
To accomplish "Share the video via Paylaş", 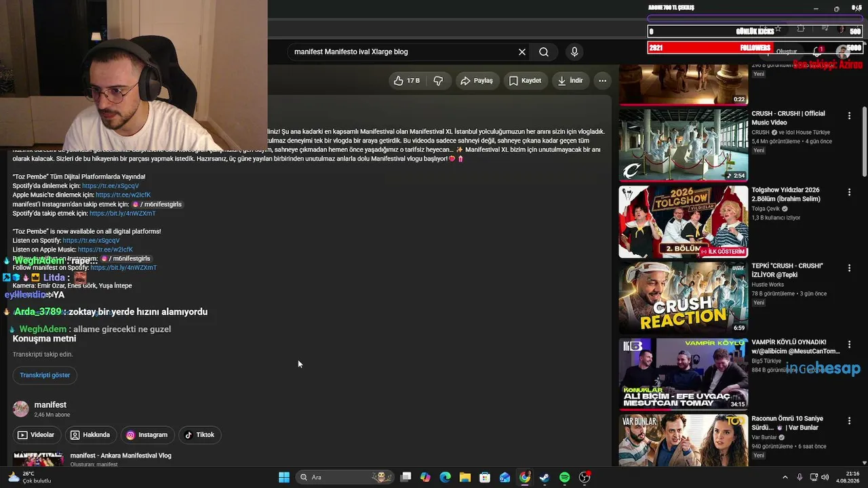I will 477,81.
